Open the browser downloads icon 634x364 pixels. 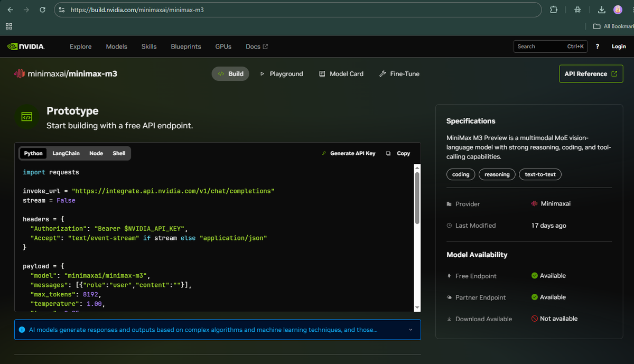601,10
